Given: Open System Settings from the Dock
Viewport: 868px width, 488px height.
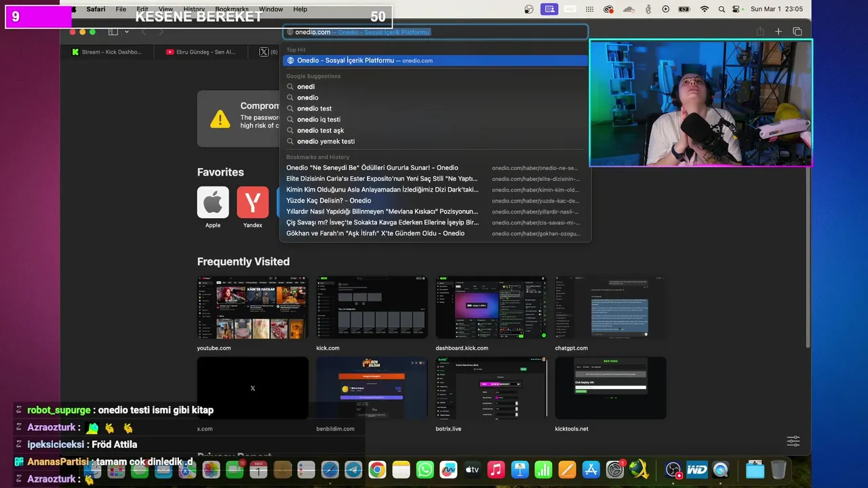Looking at the screenshot, I should 614,470.
